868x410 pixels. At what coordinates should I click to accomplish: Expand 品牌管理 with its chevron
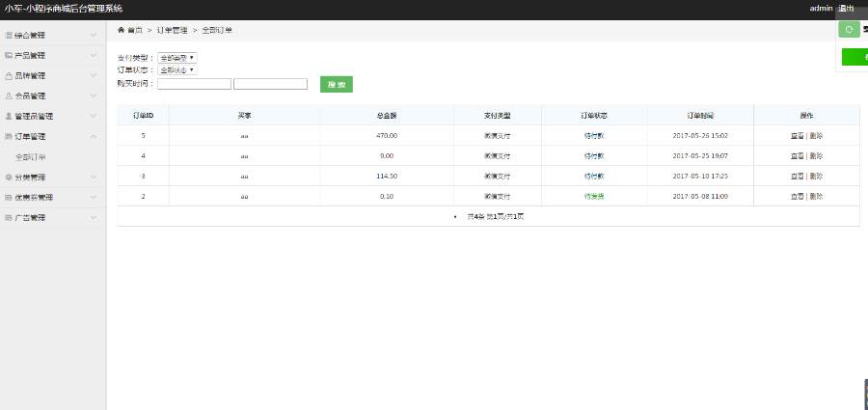click(x=93, y=75)
